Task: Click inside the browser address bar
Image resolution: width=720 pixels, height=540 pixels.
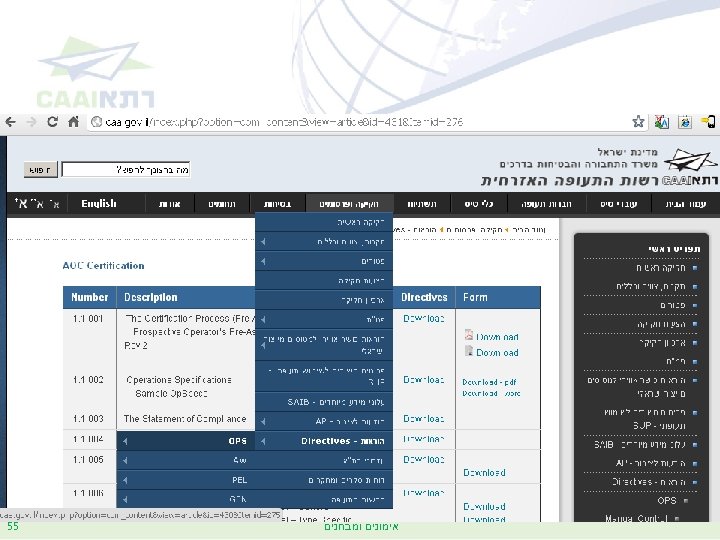Action: coord(358,122)
